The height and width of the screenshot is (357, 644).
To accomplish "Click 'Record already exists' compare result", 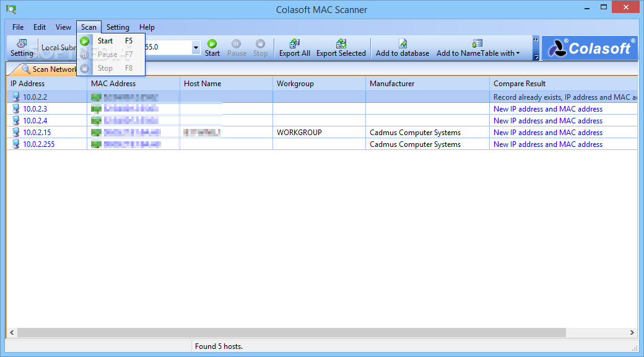I will pos(565,97).
